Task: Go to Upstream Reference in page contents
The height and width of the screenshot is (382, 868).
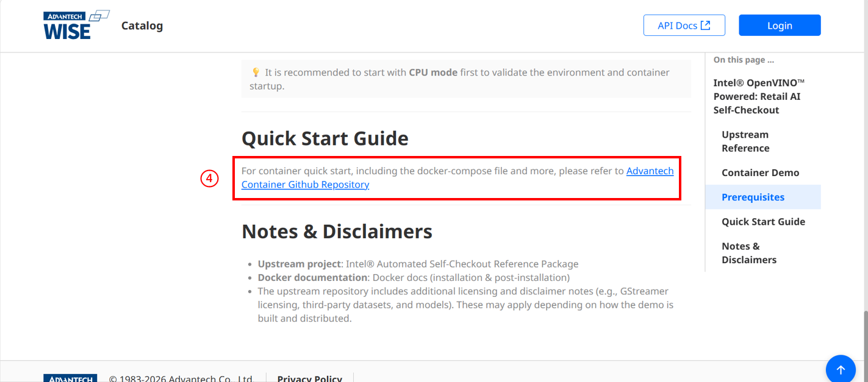Action: point(745,141)
